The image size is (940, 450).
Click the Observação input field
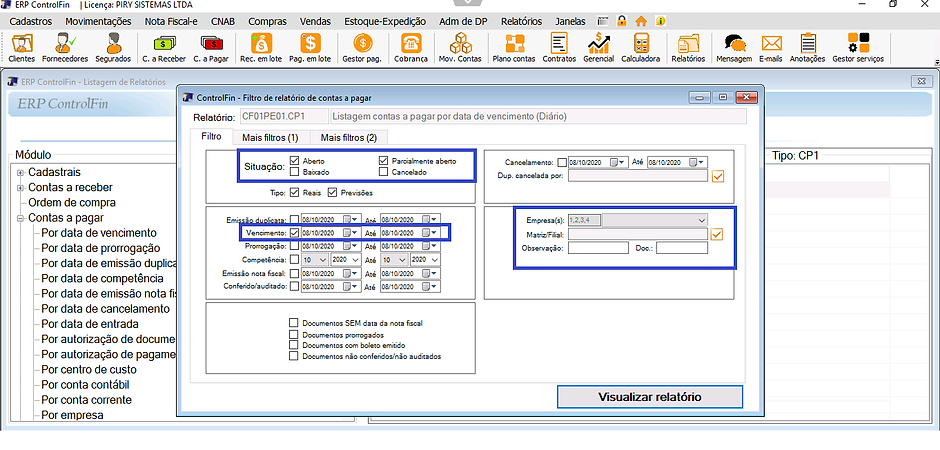click(x=598, y=248)
